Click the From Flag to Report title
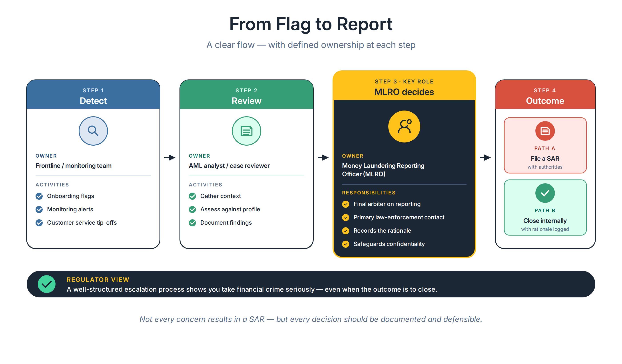 tap(311, 24)
